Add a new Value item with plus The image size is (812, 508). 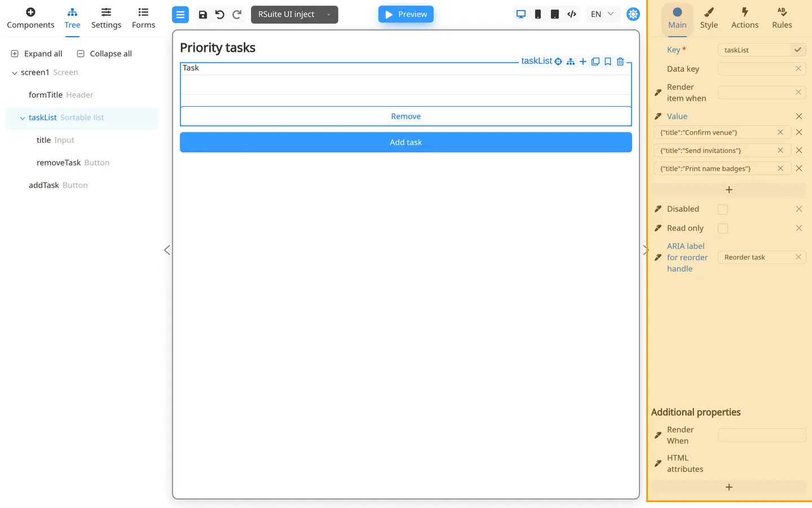pyautogui.click(x=729, y=190)
